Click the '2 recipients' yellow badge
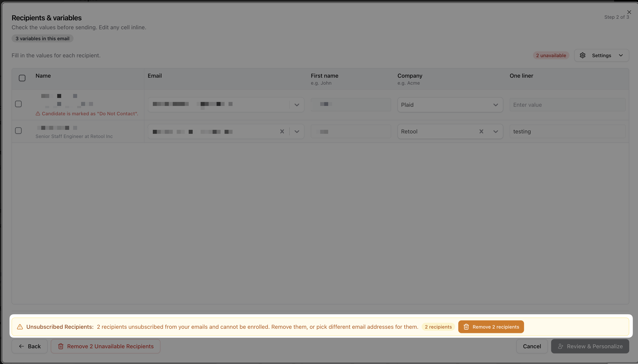The width and height of the screenshot is (638, 364). point(438,327)
